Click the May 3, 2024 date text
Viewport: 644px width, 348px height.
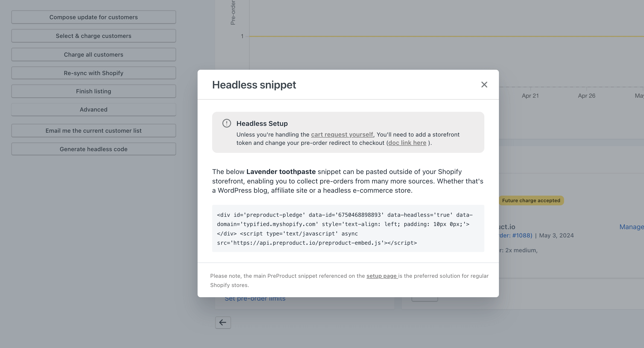click(556, 235)
